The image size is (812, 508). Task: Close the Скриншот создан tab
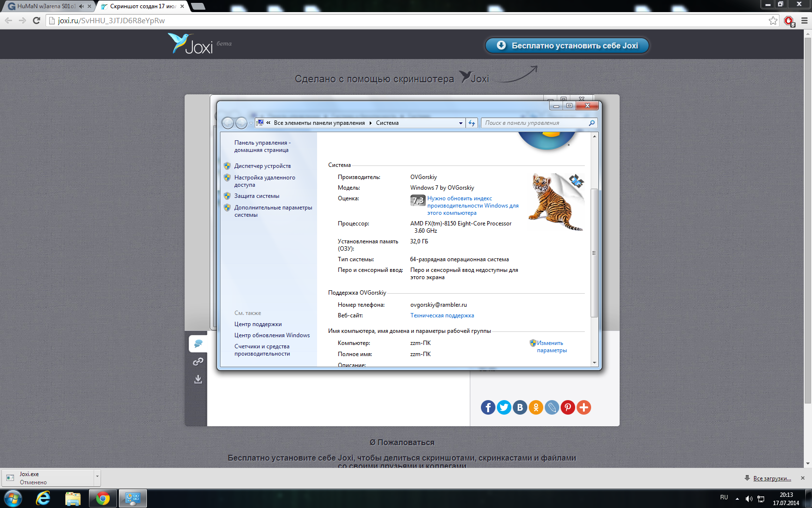point(182,6)
